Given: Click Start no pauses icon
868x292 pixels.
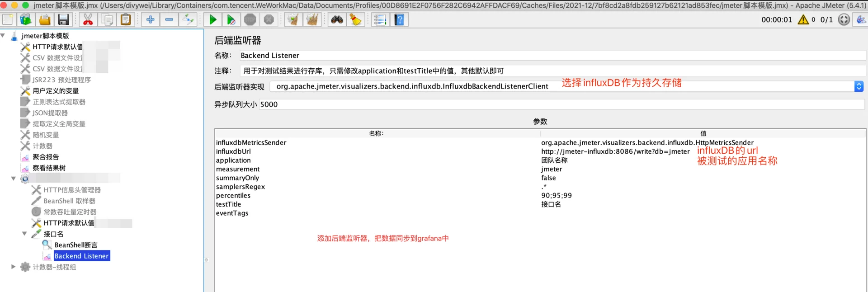Looking at the screenshot, I should [231, 19].
